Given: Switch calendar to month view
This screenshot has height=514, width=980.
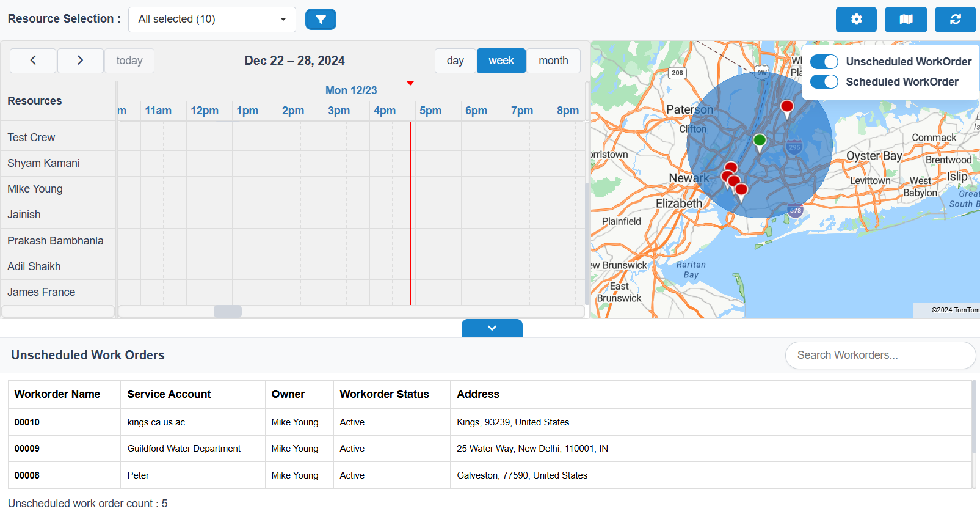Looking at the screenshot, I should [553, 61].
